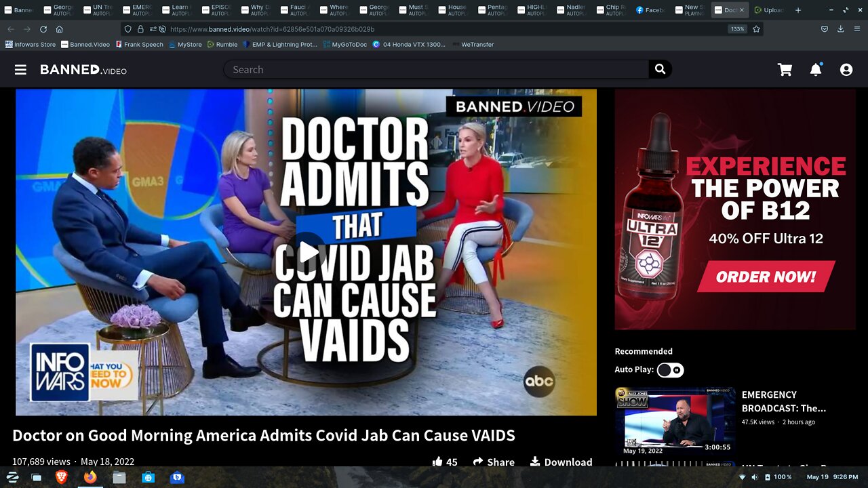This screenshot has width=868, height=488.
Task: Click the Share button
Action: (494, 462)
